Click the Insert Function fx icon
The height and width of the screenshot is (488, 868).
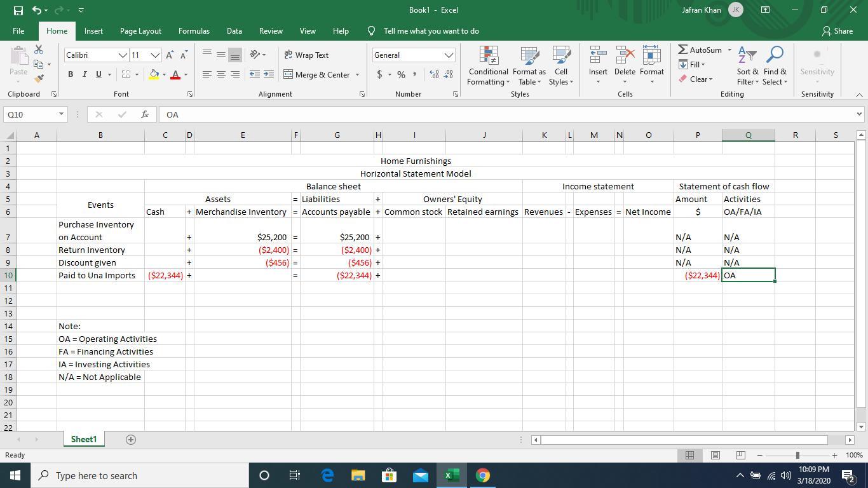pyautogui.click(x=145, y=114)
